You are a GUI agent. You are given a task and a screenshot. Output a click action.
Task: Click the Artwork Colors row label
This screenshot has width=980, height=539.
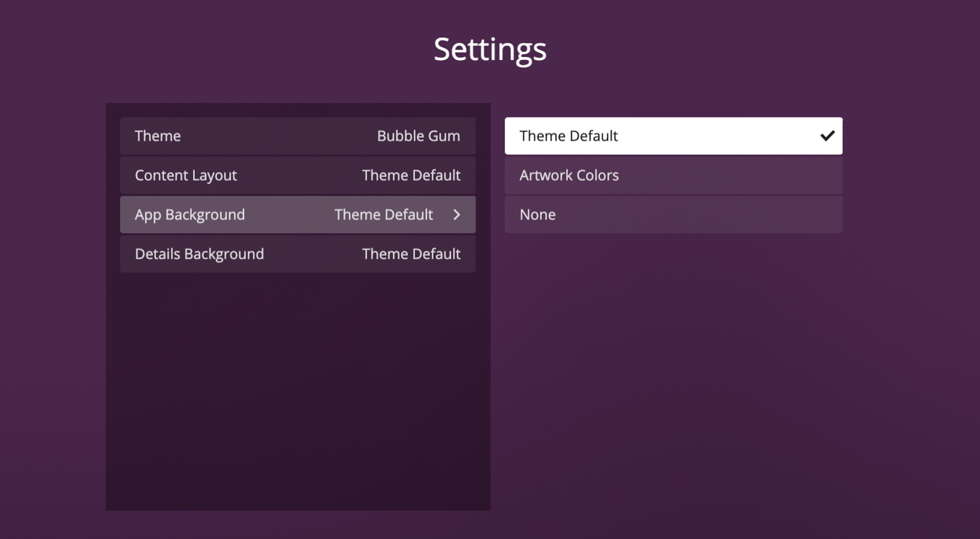coord(569,175)
